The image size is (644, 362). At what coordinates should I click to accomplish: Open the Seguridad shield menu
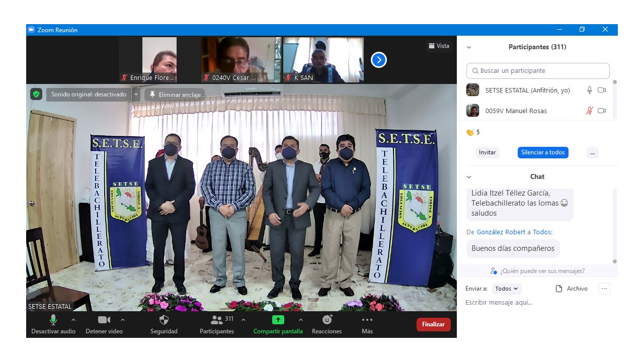coord(164,325)
